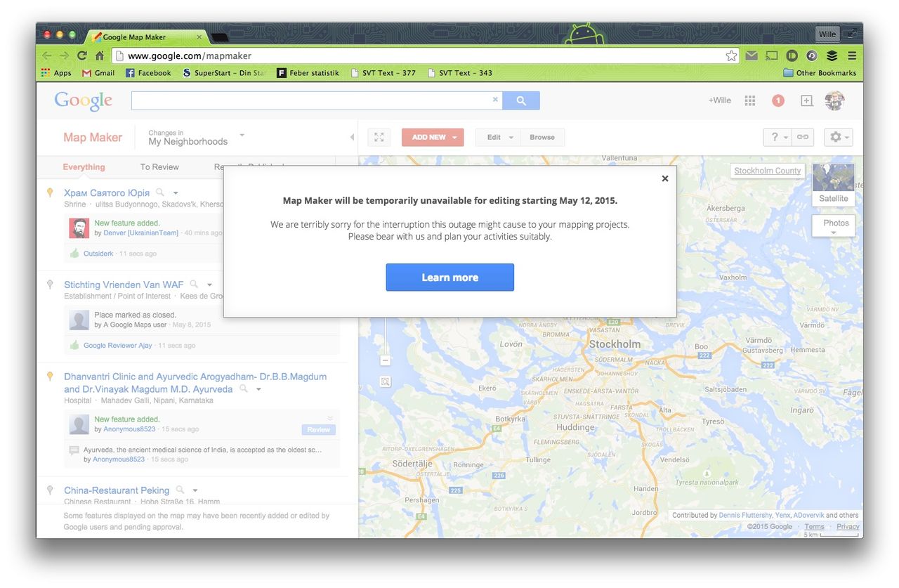899x588 pixels.
Task: Expand options for Храм Святого Юрія
Action: pos(176,193)
